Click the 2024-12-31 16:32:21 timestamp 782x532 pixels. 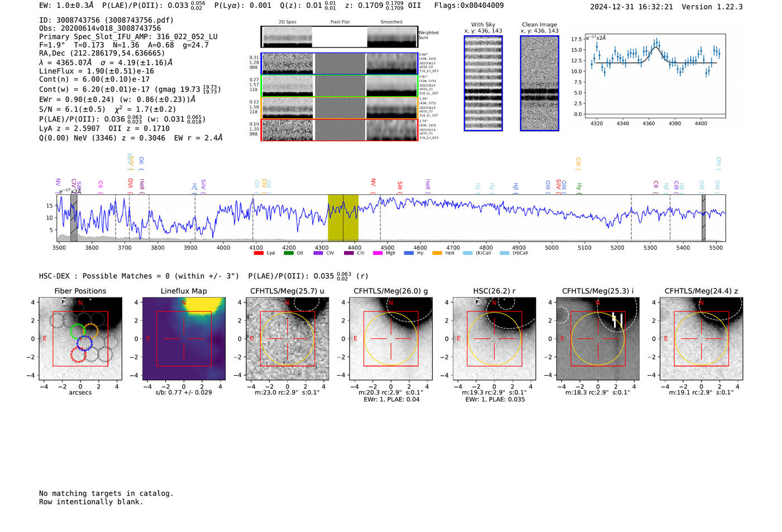point(631,7)
